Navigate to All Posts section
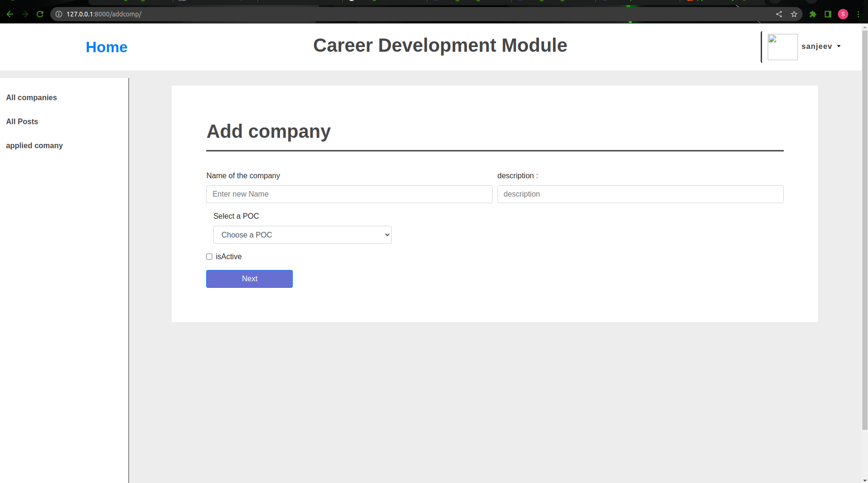Viewport: 868px width, 483px height. (x=22, y=121)
